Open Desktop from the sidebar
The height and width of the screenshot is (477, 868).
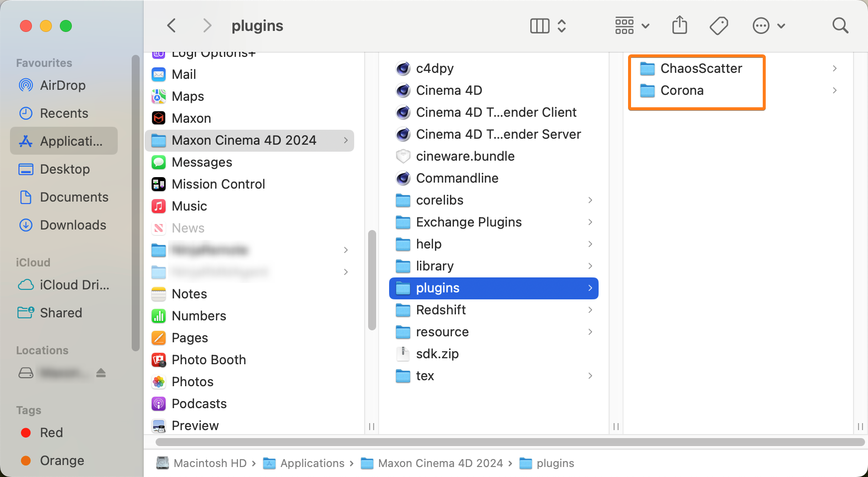[64, 169]
